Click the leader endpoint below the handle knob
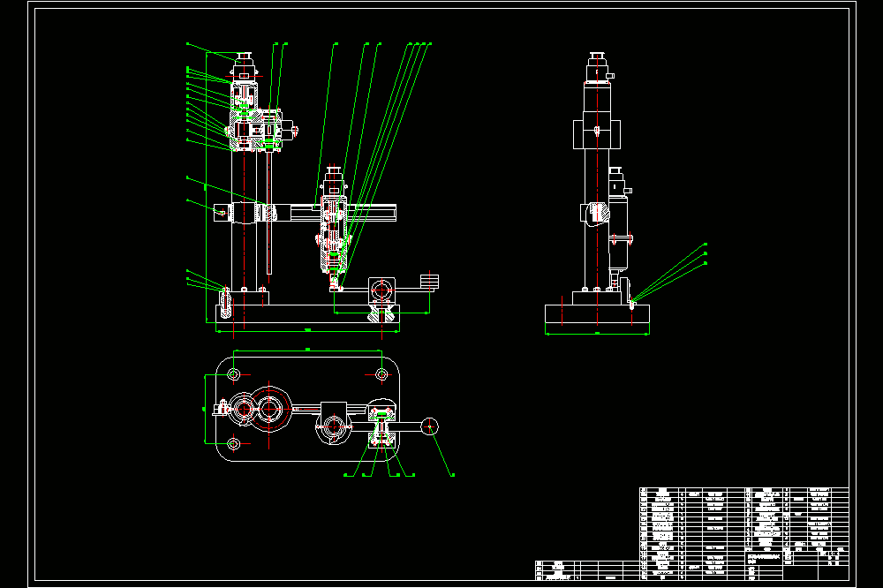Screen dimensions: 883x588 click(x=453, y=475)
